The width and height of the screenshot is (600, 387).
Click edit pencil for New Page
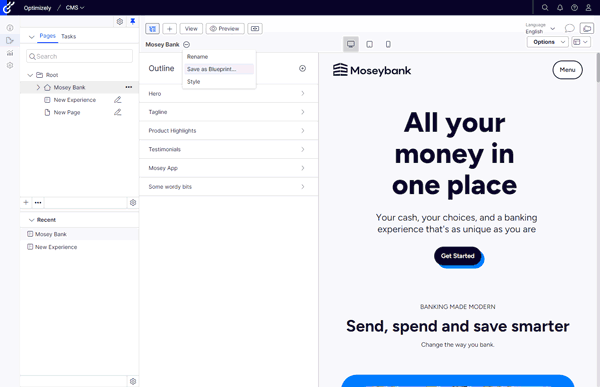(117, 112)
